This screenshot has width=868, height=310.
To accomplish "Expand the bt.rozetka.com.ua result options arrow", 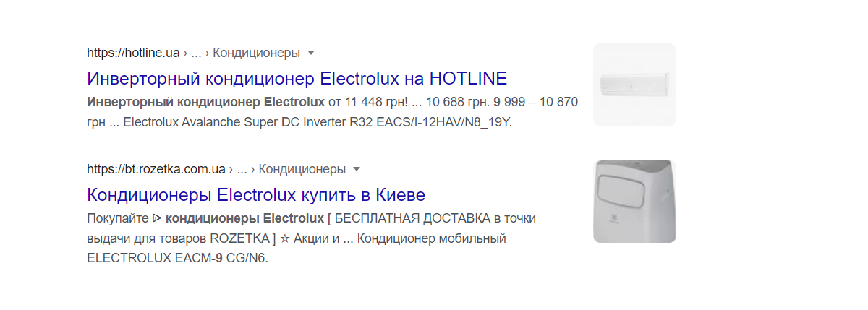I will click(356, 170).
